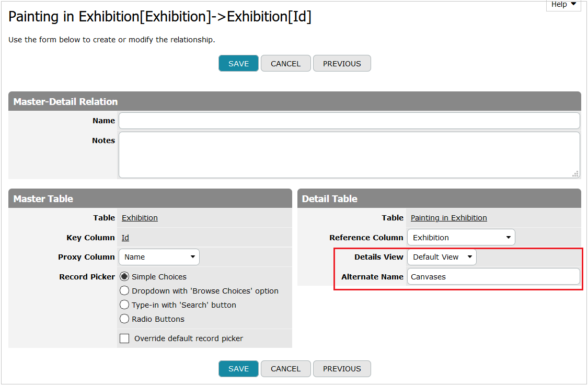588x386 pixels.
Task: Click the bottom PREVIOUS button
Action: tap(342, 369)
